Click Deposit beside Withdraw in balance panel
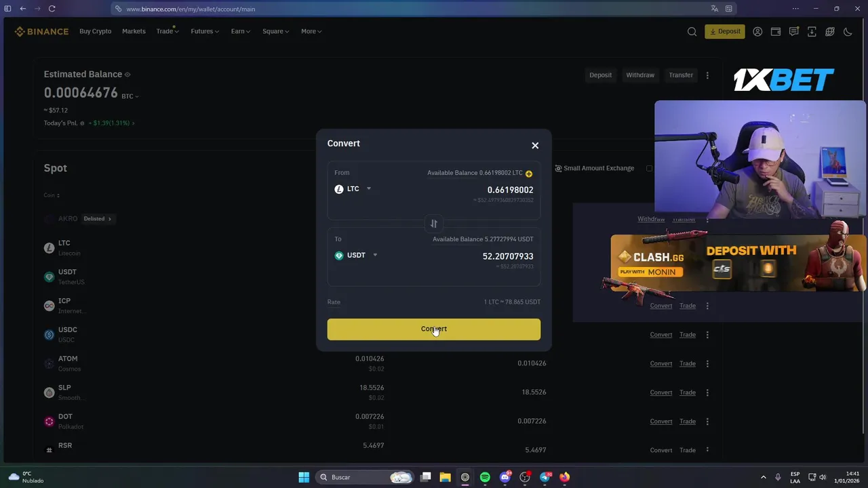Image resolution: width=868 pixels, height=488 pixels. pyautogui.click(x=600, y=75)
